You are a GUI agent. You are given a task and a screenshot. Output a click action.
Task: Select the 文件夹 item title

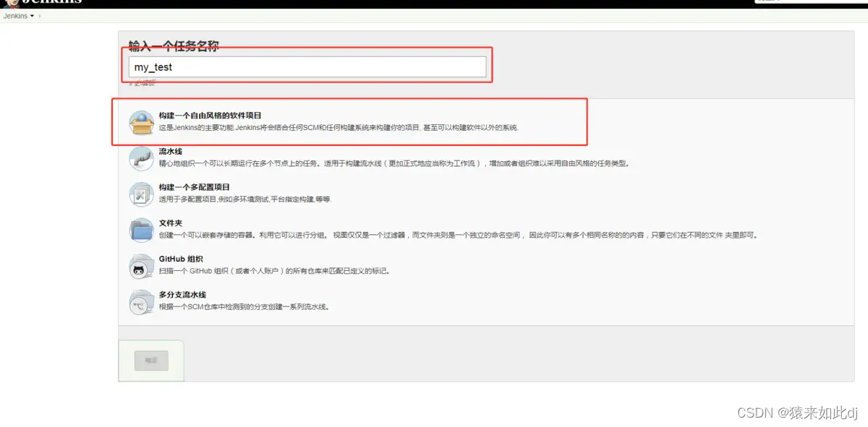click(171, 223)
